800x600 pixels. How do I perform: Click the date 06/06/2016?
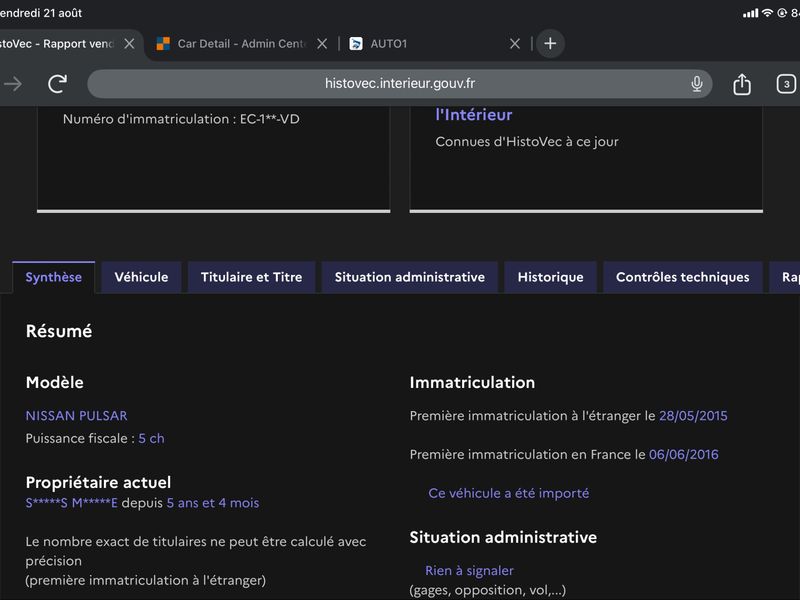click(684, 455)
